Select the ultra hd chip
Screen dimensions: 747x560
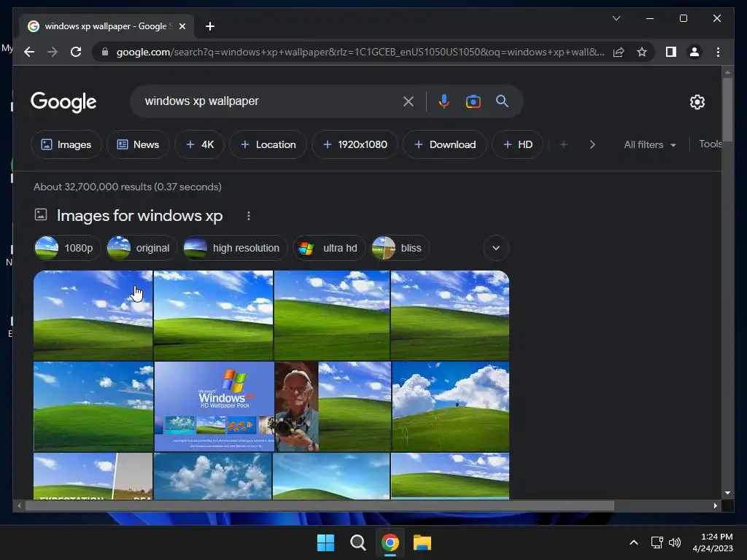[x=329, y=248]
